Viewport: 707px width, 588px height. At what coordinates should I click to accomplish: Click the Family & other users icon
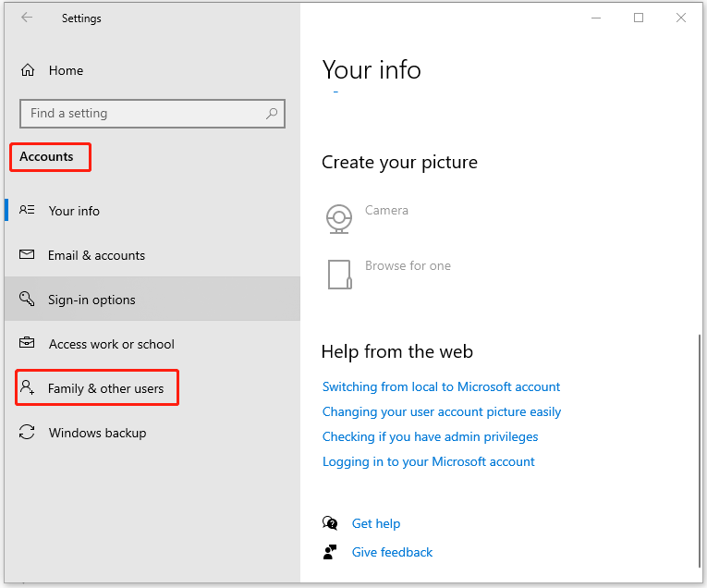click(x=27, y=387)
